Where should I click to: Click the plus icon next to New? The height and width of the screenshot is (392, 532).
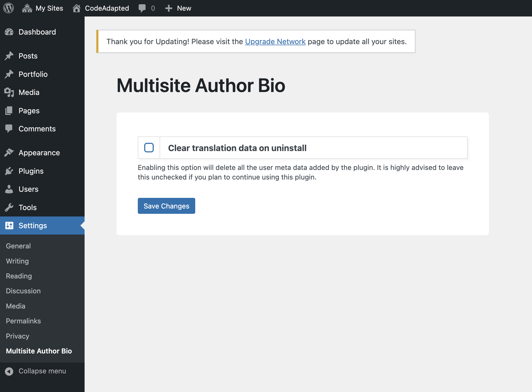pos(169,8)
